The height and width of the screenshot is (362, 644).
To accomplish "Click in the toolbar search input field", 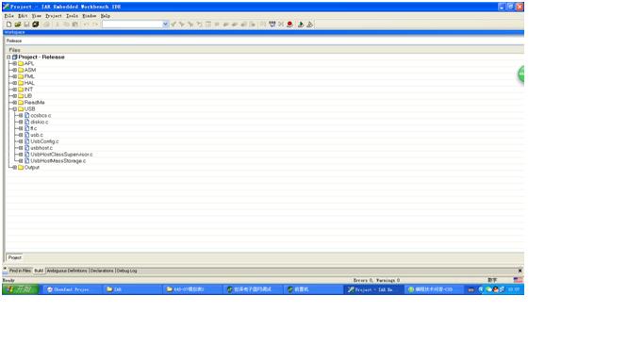I will click(132, 25).
